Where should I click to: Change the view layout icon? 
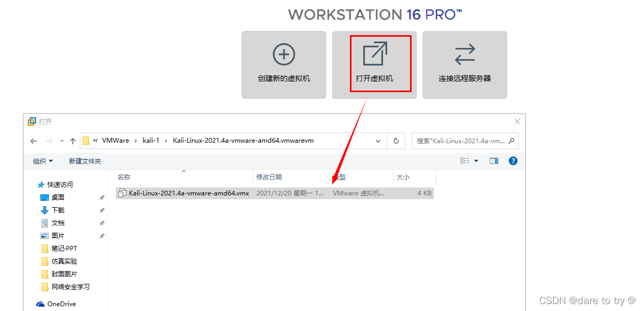465,161
